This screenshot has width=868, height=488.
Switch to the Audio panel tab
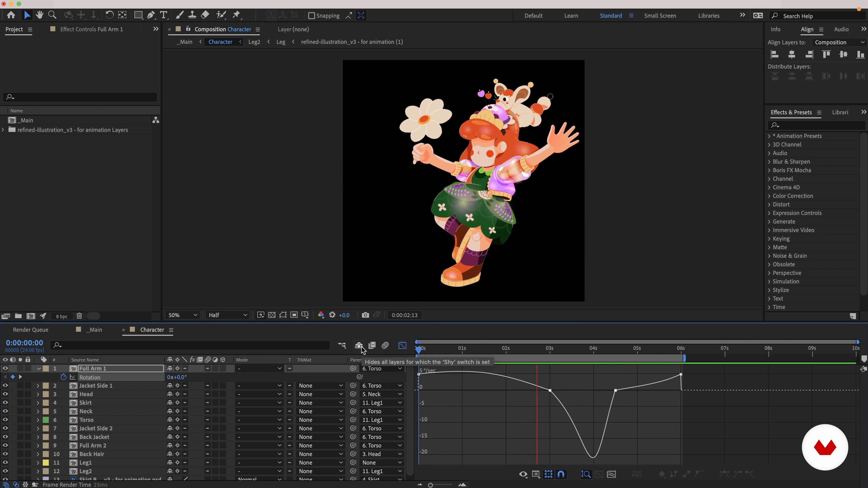(841, 29)
